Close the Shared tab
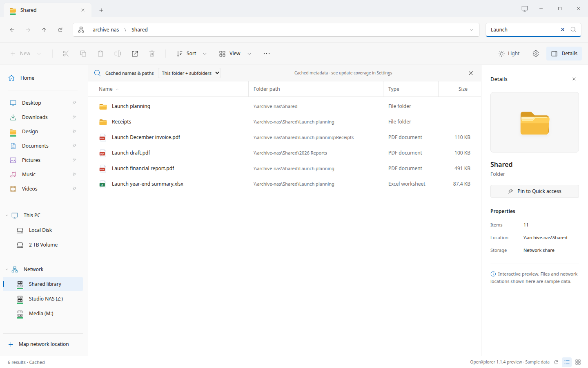 [x=83, y=10]
